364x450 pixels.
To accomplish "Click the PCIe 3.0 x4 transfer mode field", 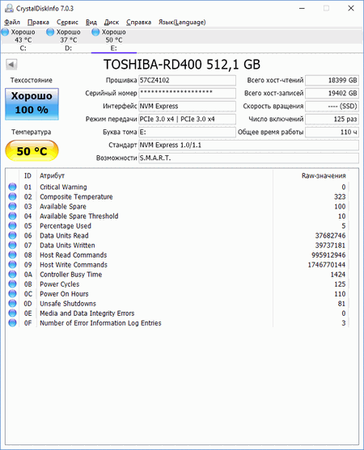I will pos(187,119).
